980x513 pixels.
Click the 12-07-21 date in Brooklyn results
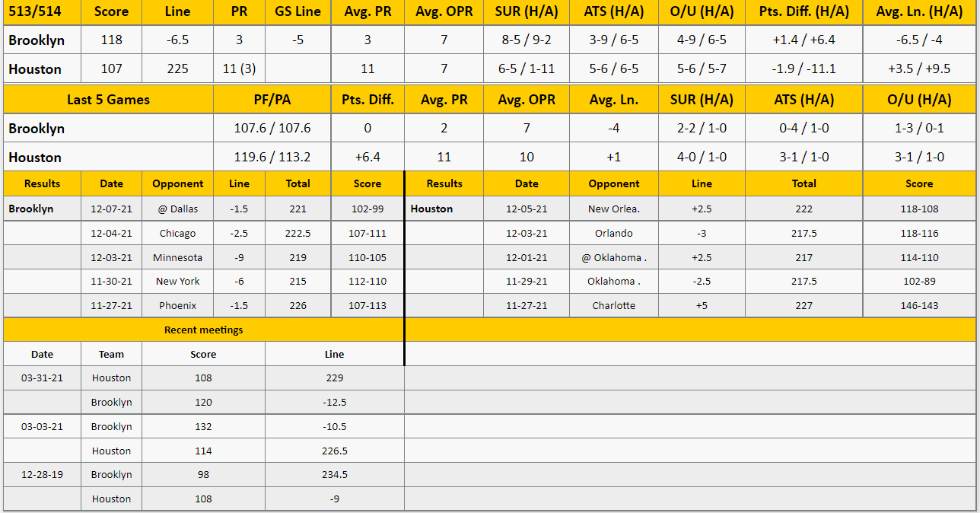point(111,209)
